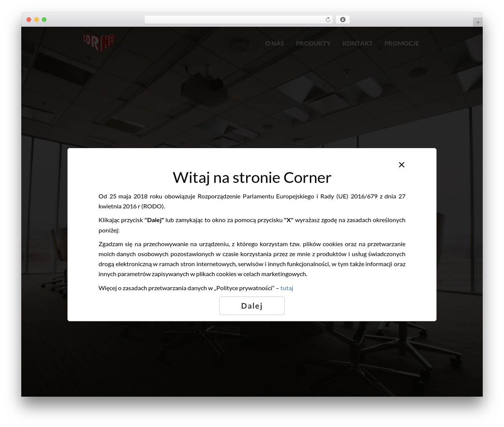Reload the page with the refresh icon

coord(328,20)
